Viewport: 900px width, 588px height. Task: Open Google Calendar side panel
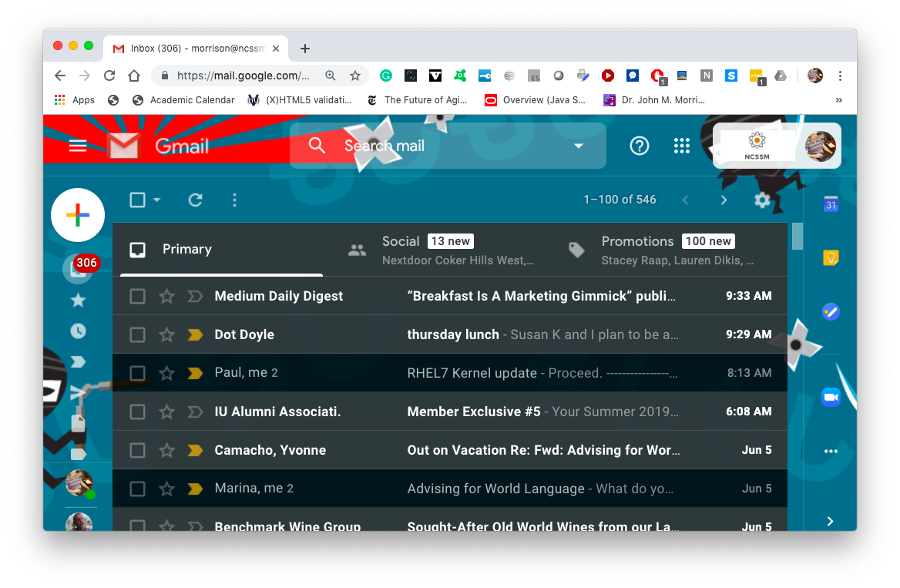pyautogui.click(x=831, y=204)
